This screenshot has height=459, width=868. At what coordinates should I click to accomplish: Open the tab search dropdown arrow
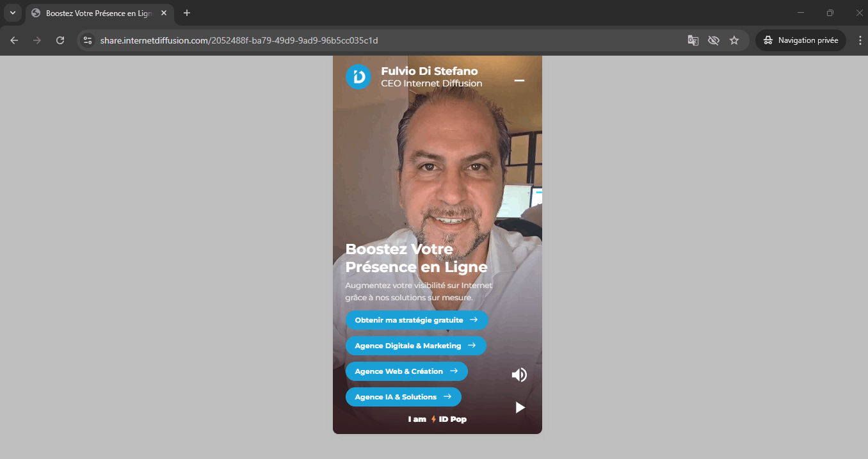click(x=12, y=13)
